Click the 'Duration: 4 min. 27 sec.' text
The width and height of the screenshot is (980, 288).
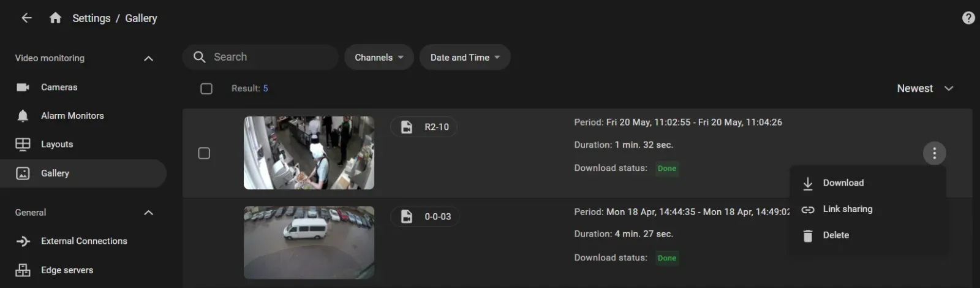pos(624,234)
